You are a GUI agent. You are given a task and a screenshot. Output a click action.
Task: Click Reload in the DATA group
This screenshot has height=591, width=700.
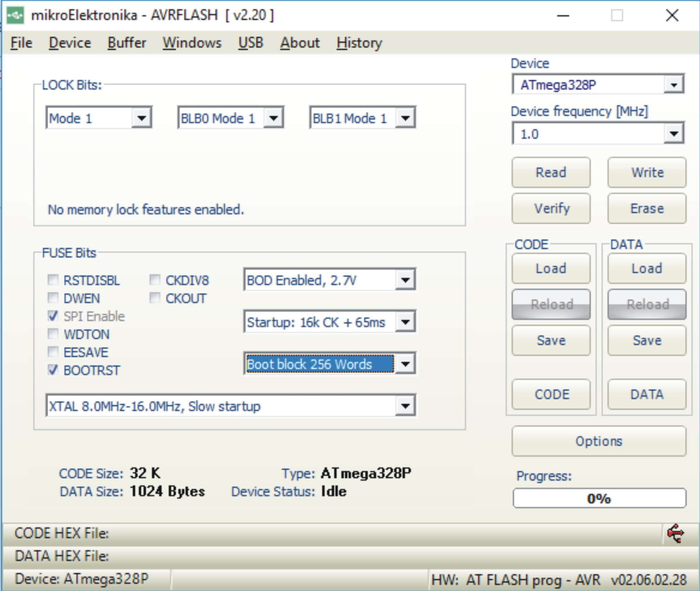point(647,304)
